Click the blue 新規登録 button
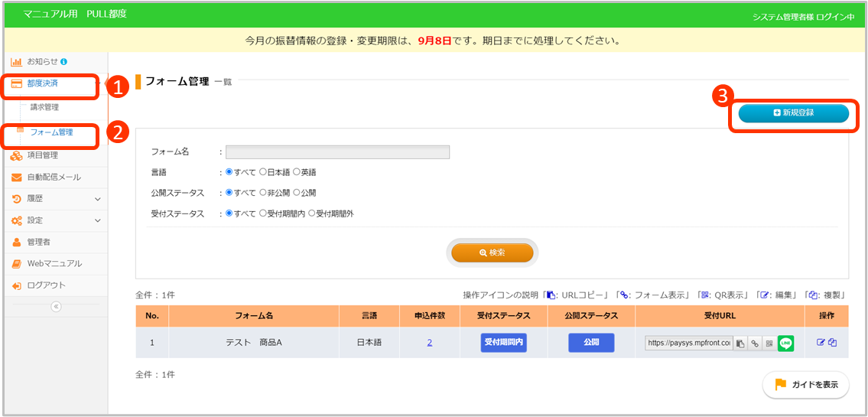Image resolution: width=868 pixels, height=417 pixels. 793,113
